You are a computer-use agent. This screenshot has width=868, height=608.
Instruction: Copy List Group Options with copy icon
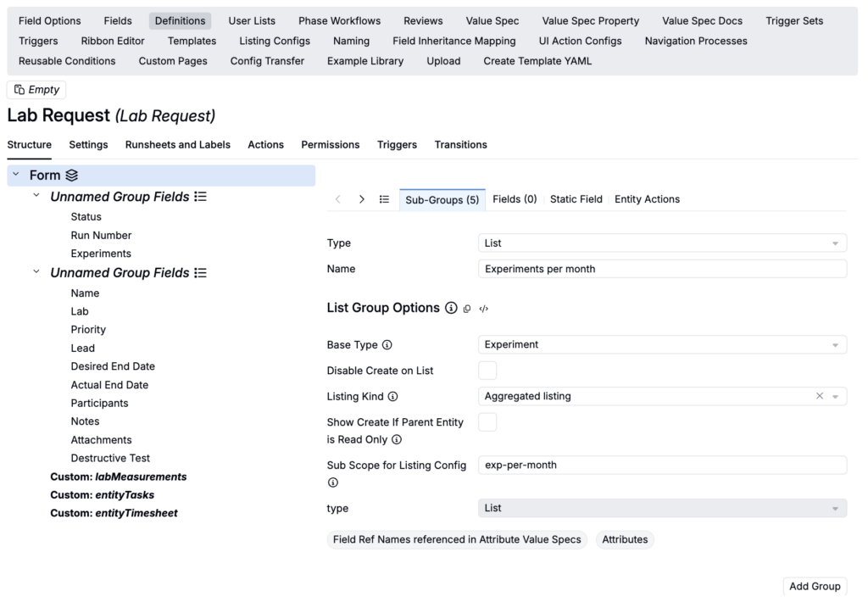[x=467, y=309]
